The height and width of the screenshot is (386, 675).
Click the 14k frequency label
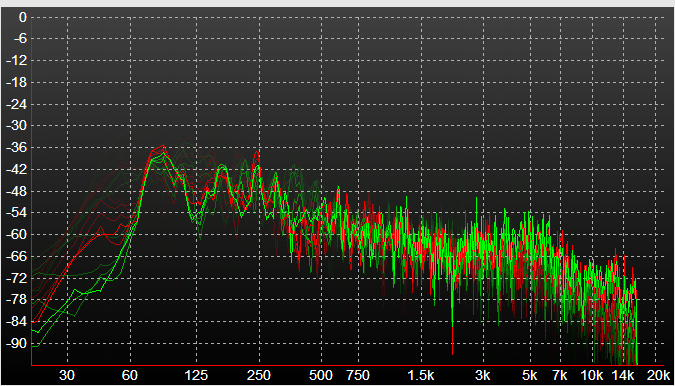(x=623, y=375)
